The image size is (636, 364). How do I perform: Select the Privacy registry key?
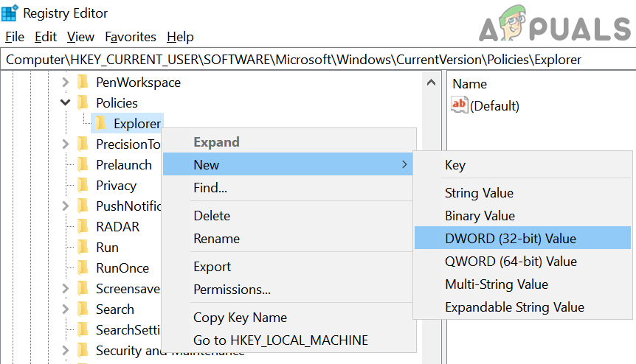click(x=116, y=186)
